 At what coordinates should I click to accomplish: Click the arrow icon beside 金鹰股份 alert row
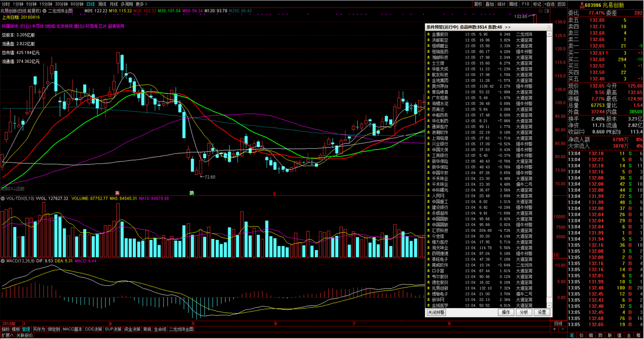coord(428,34)
